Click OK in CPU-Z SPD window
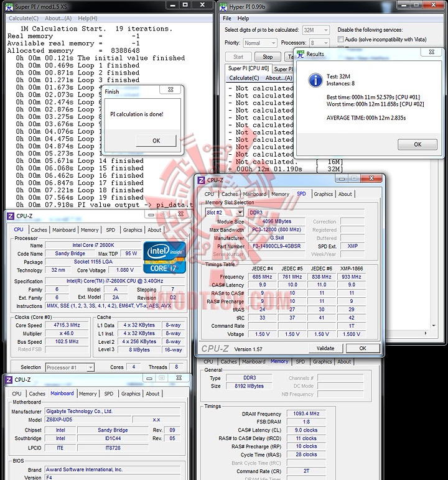 coord(363,348)
